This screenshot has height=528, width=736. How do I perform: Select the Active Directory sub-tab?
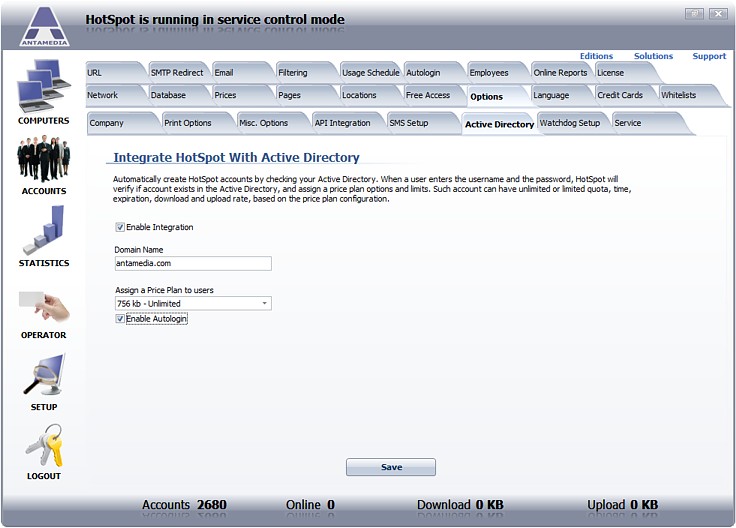(498, 124)
